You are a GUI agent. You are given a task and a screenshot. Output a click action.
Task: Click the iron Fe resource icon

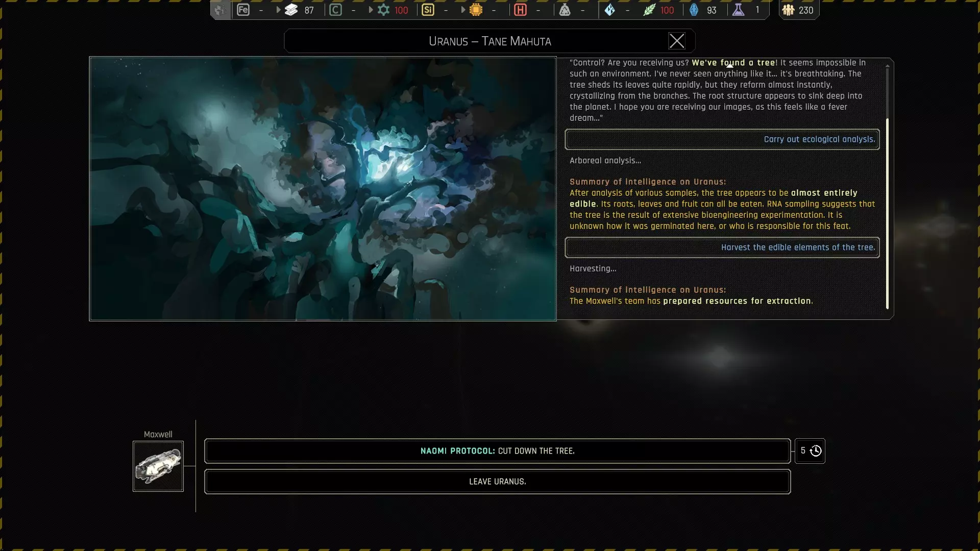243,10
